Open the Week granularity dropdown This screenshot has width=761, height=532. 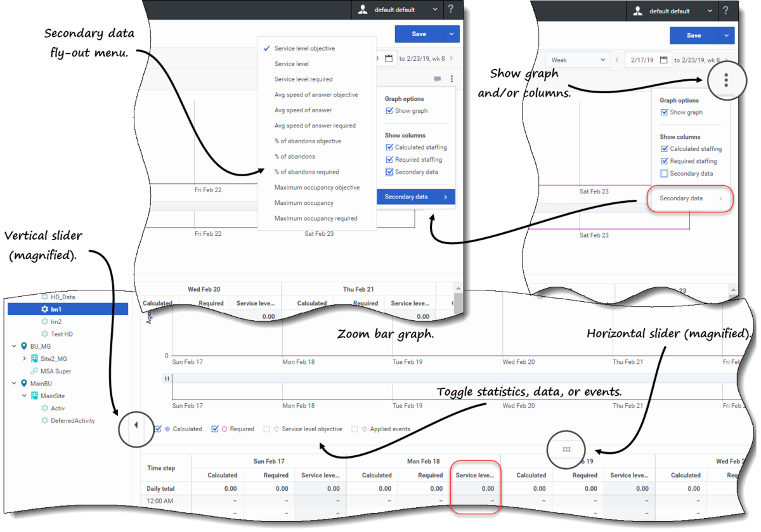click(x=577, y=60)
